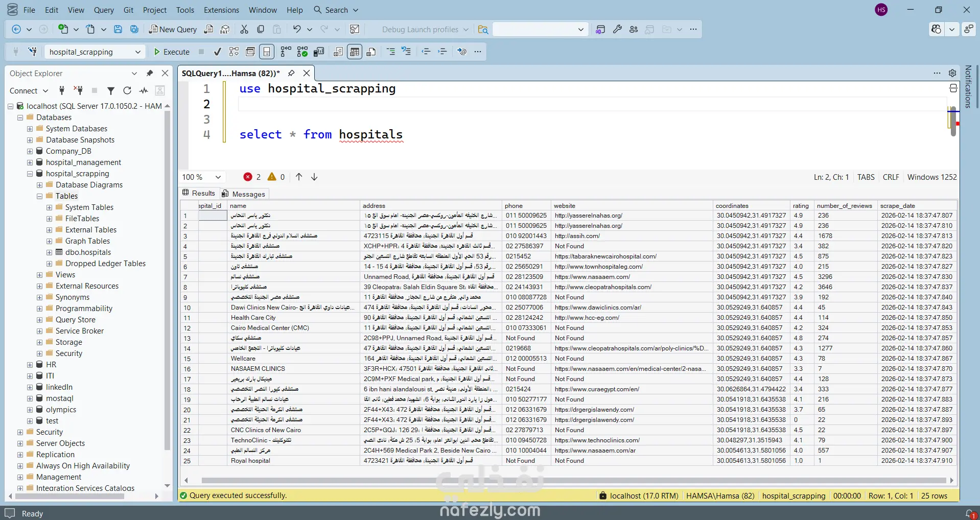Open Activity Monitor from Object Explorer toolbar

(144, 91)
